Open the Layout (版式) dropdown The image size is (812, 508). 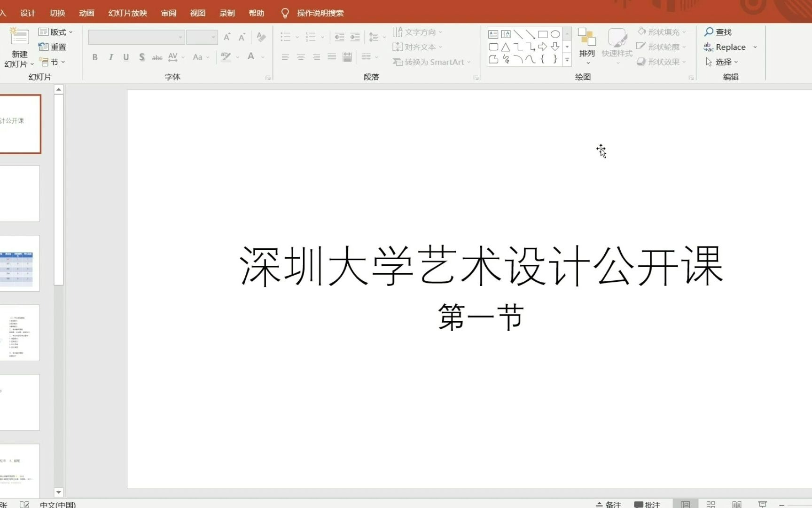click(x=56, y=32)
